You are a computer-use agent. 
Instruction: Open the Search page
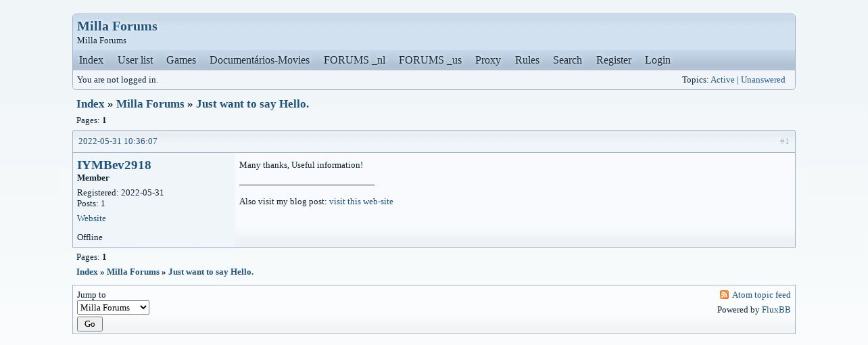pos(567,60)
